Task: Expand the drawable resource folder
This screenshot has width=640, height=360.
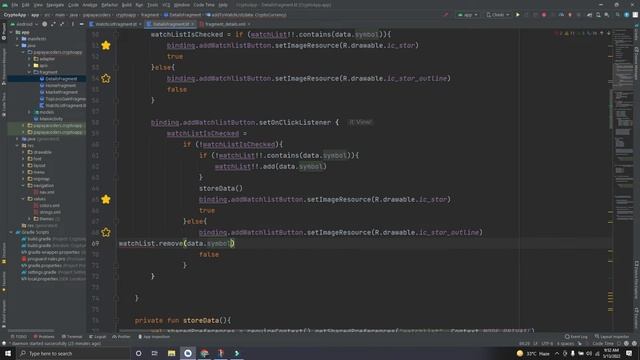Action: point(23,152)
